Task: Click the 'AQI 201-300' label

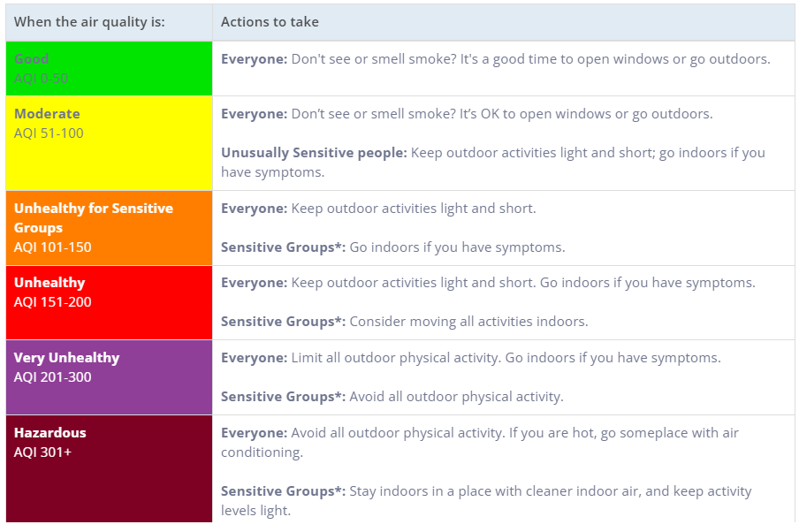Action: (52, 377)
